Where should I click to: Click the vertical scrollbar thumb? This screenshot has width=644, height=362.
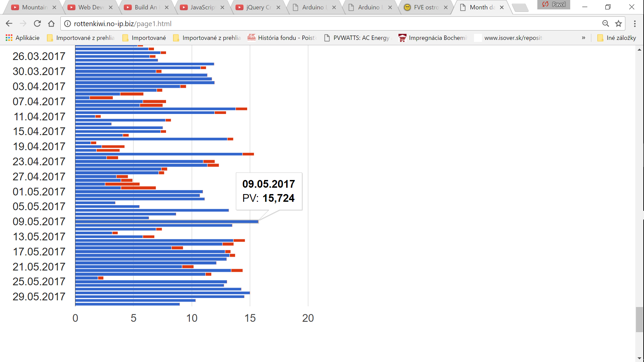pos(639,319)
